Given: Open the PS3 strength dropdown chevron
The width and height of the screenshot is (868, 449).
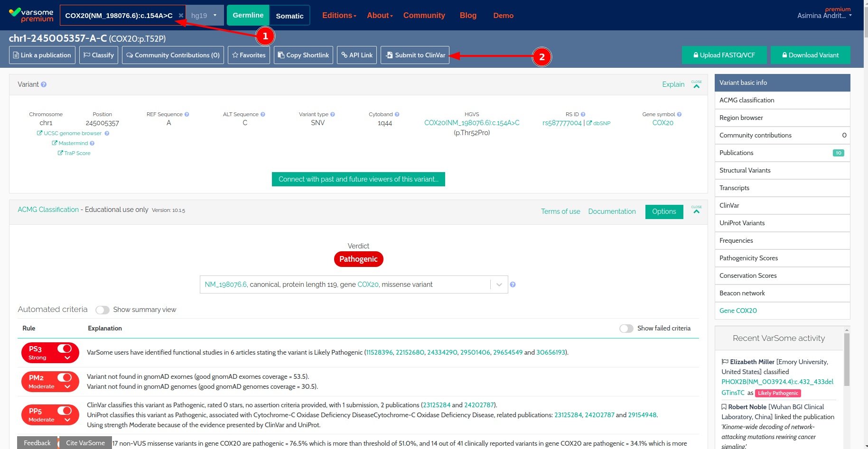Looking at the screenshot, I should click(x=67, y=358).
